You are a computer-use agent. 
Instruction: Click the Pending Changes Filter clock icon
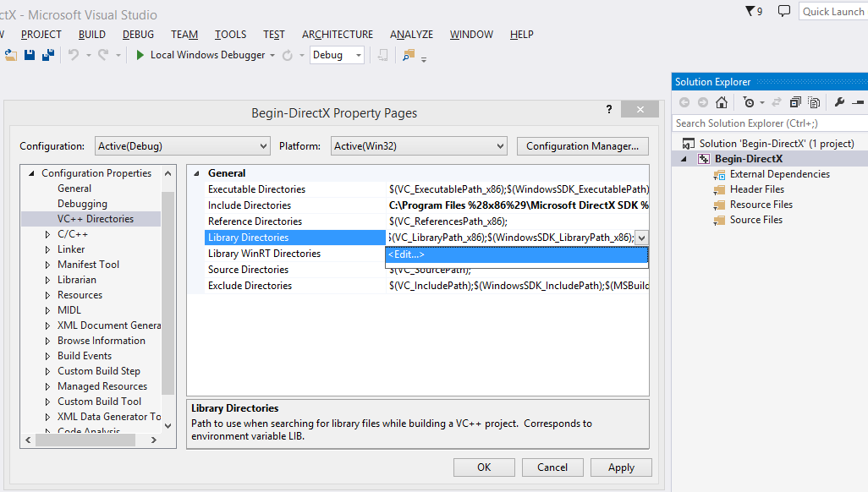tap(749, 102)
